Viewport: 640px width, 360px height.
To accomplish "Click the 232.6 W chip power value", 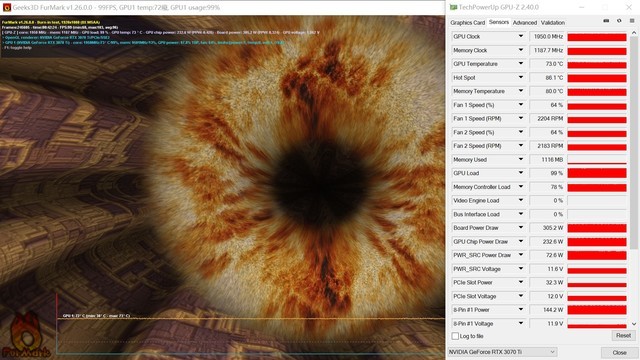I will (553, 242).
